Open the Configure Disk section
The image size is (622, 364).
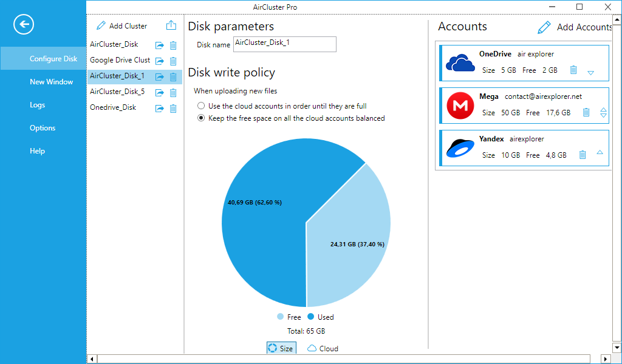click(x=43, y=59)
